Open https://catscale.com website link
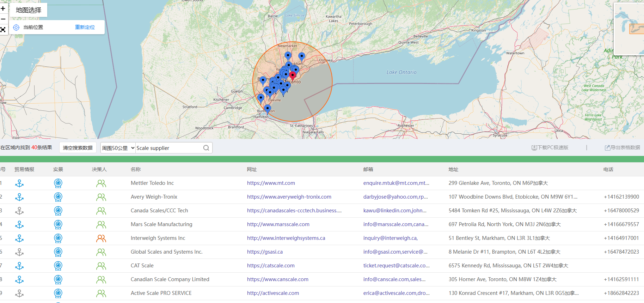Image resolution: width=644 pixels, height=303 pixels. 271,266
